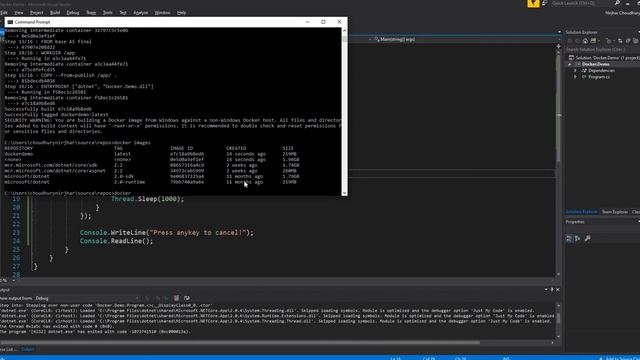Click the feedback icon beside notifications
This screenshot has height=360, width=640.
pyautogui.click(x=544, y=3)
